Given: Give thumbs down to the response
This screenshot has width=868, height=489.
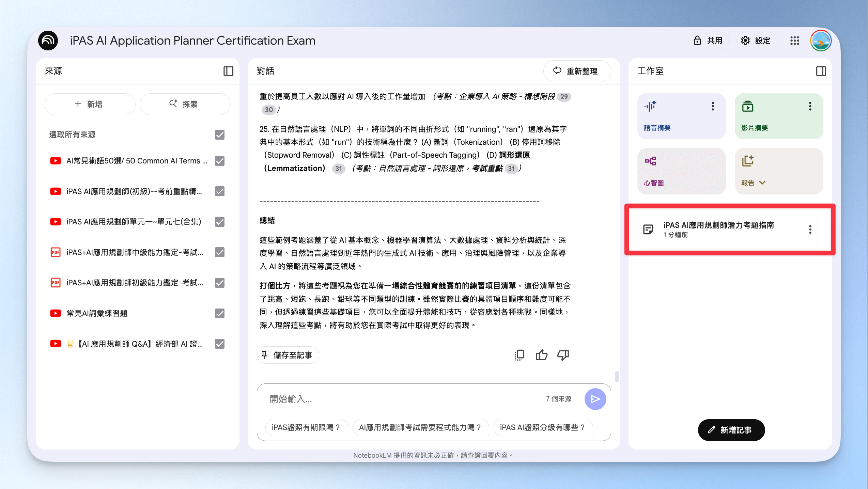Looking at the screenshot, I should point(563,355).
